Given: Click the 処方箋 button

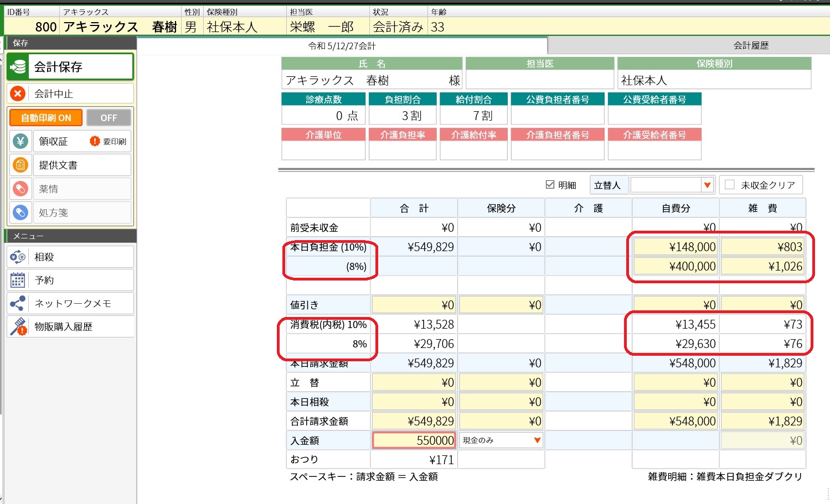Looking at the screenshot, I should (x=82, y=212).
